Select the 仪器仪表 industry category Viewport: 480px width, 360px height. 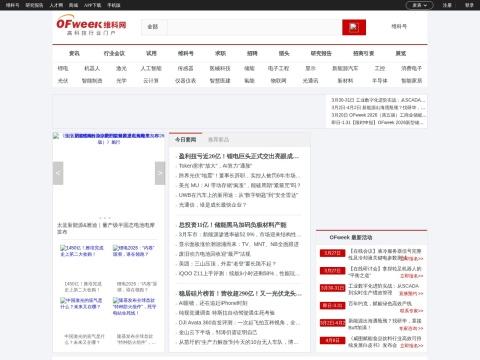(x=186, y=81)
